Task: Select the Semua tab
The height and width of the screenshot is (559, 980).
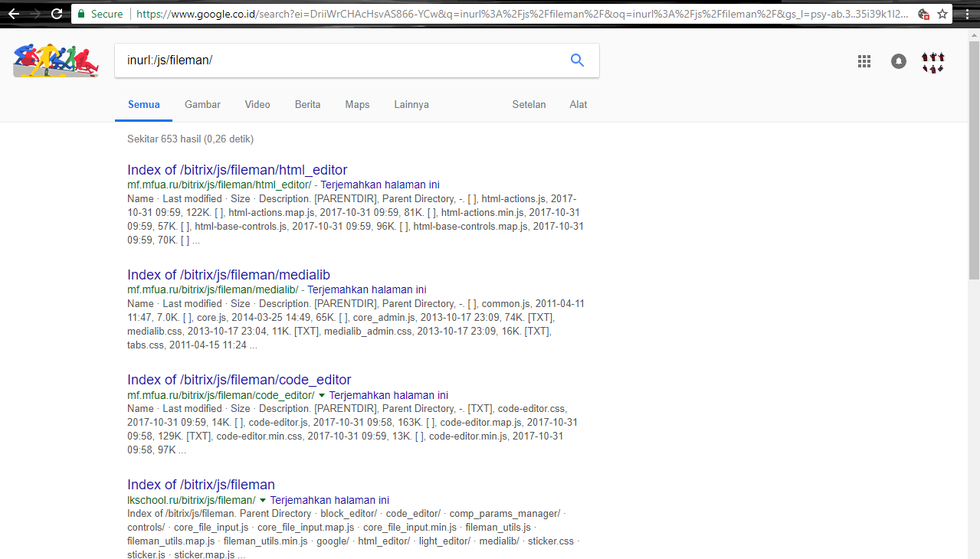Action: pyautogui.click(x=144, y=104)
